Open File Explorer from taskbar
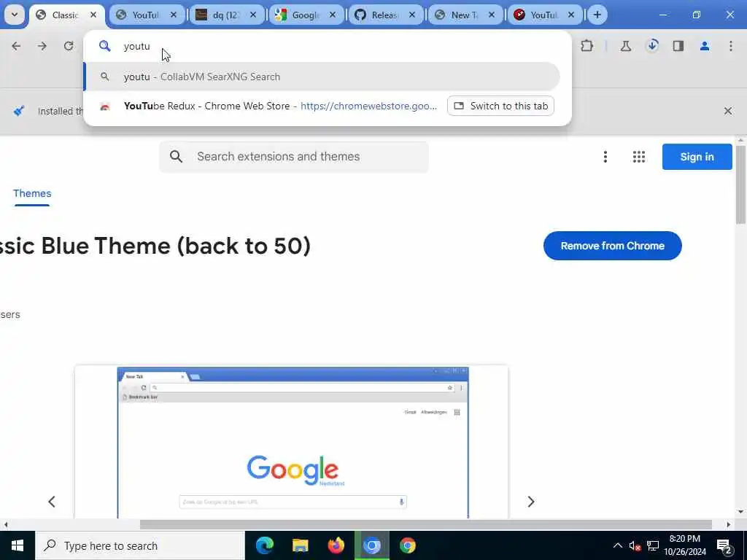This screenshot has width=747, height=560. click(300, 545)
